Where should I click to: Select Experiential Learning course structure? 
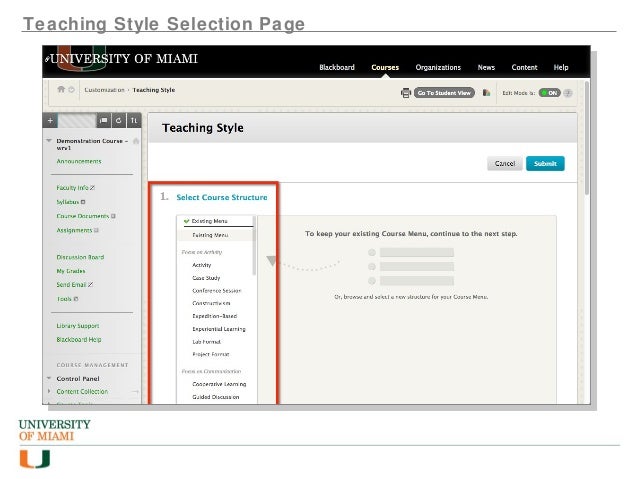(219, 329)
